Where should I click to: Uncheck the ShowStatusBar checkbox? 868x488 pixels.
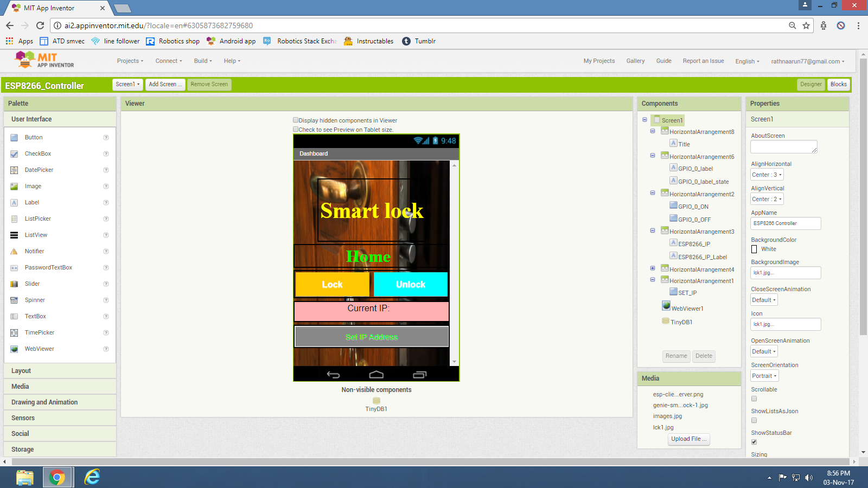pos(754,442)
